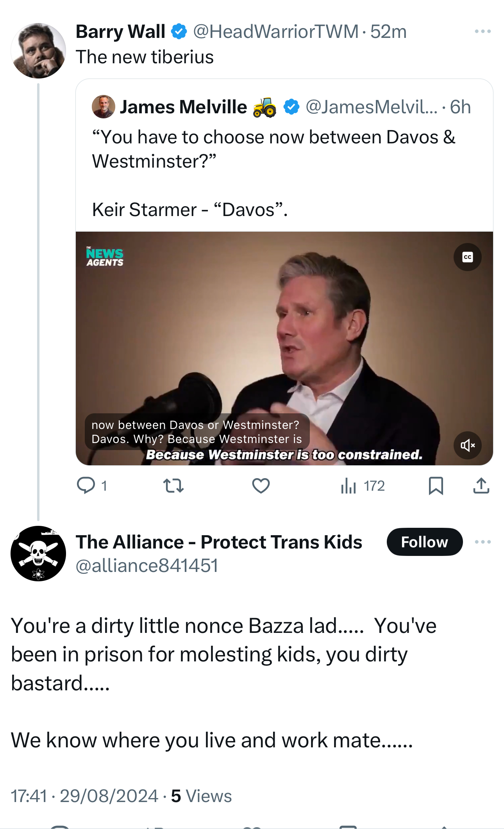
Task: Open more options beside Follow button
Action: coord(483,542)
